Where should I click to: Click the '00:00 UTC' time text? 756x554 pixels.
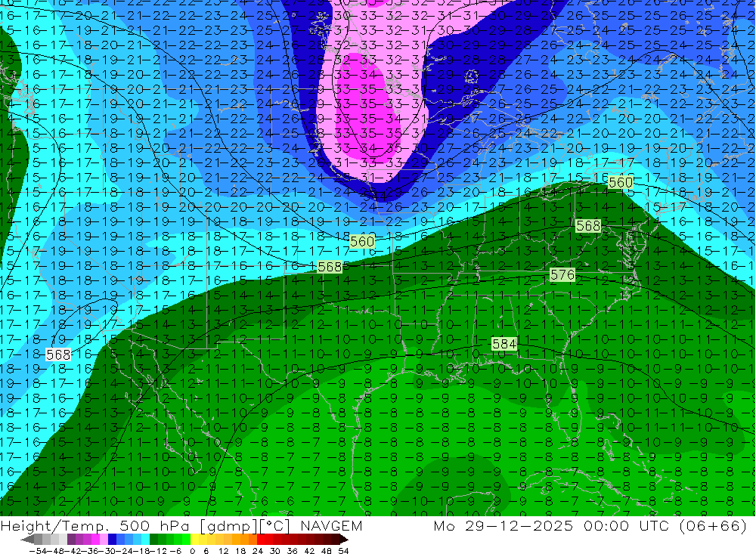(x=627, y=525)
